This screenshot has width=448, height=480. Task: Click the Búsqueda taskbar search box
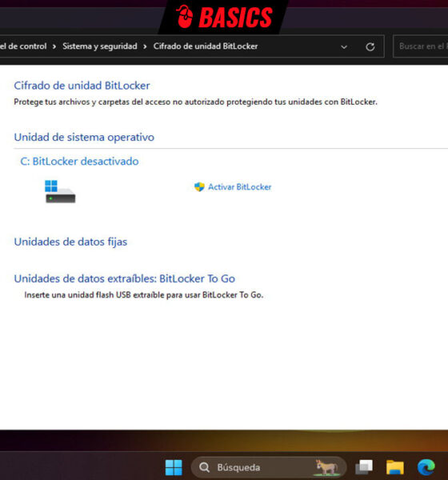[x=269, y=467]
